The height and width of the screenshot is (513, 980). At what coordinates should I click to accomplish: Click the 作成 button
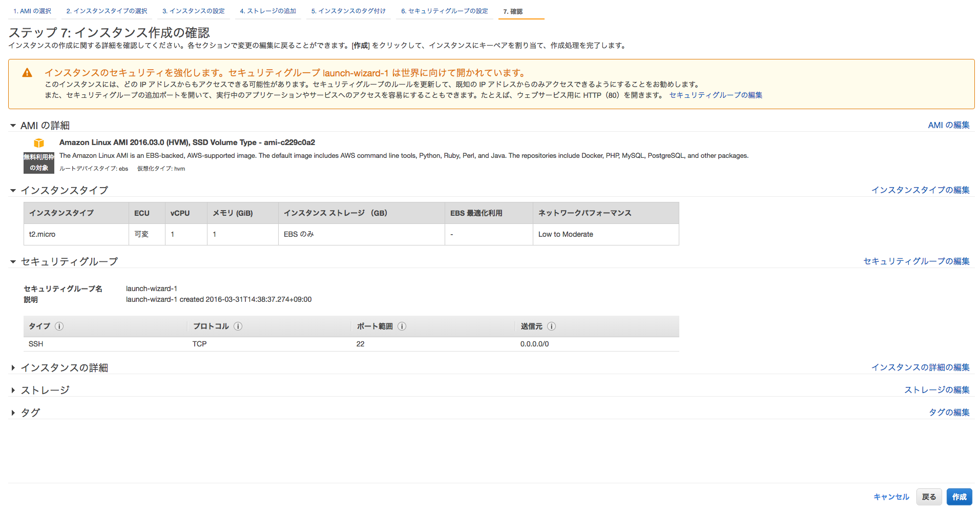pos(959,497)
